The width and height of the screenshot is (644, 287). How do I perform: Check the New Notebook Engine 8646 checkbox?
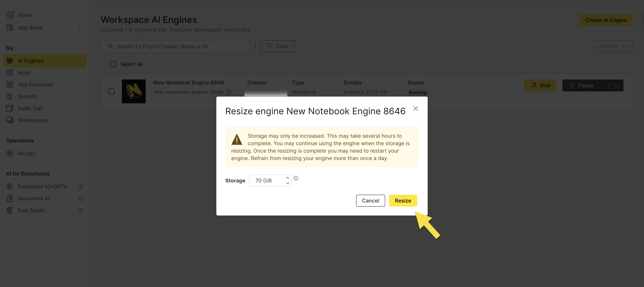coord(111,91)
